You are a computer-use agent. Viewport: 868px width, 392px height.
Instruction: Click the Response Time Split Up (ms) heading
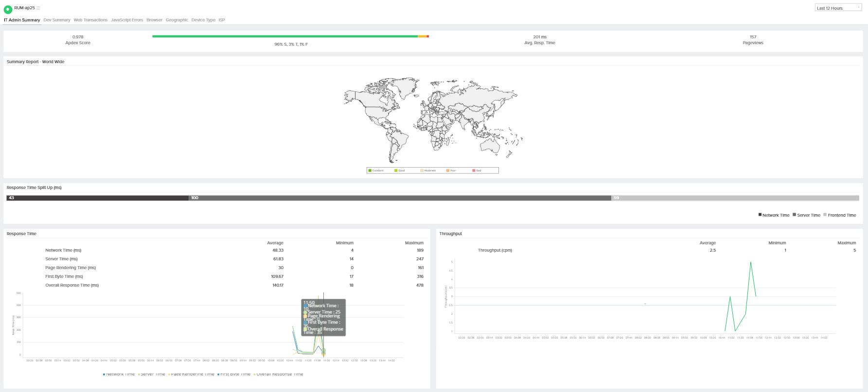click(34, 187)
